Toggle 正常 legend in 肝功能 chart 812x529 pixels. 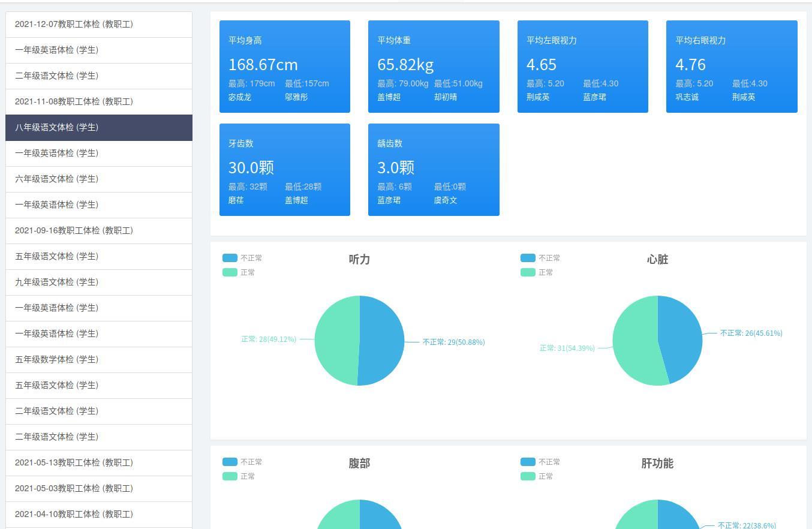537,476
